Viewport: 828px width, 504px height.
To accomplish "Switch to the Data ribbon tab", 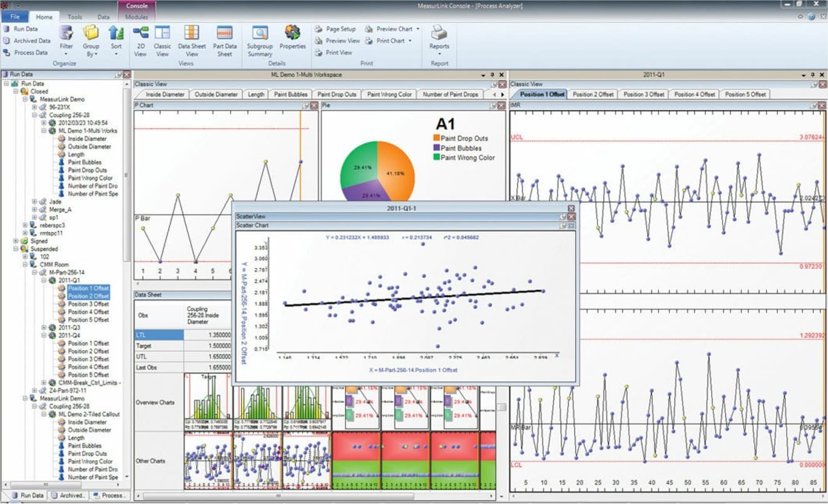I will [103, 17].
